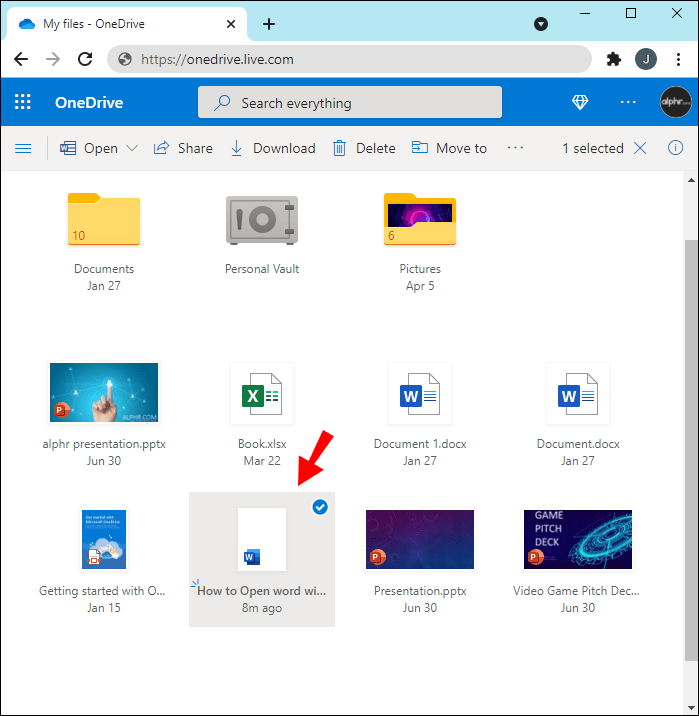
Task: Open the browser extensions puzzle icon
Action: (x=614, y=59)
